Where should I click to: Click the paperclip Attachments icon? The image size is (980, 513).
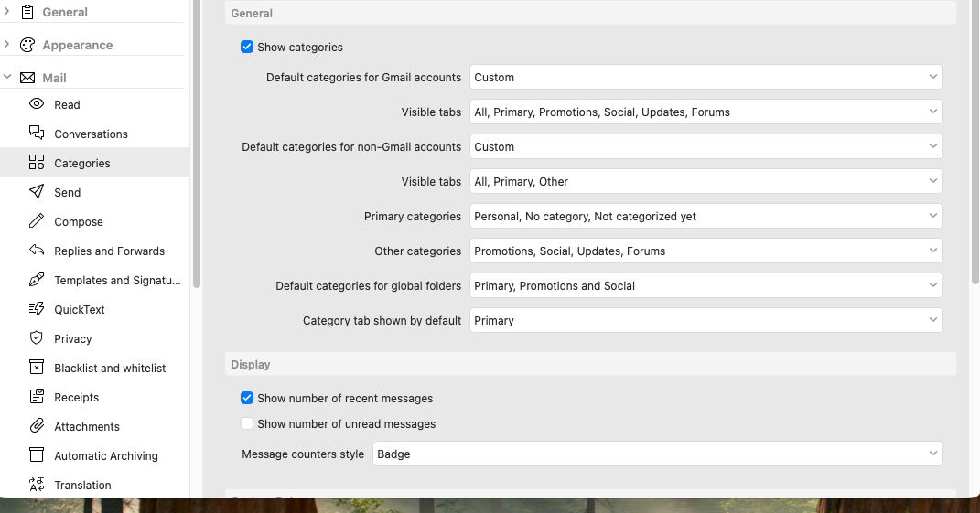tap(37, 426)
